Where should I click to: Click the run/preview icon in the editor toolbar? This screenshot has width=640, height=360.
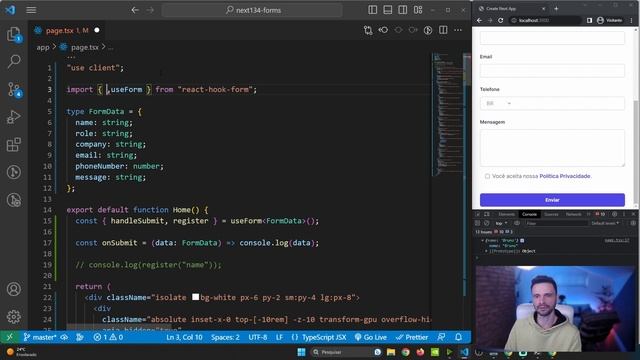point(428,30)
